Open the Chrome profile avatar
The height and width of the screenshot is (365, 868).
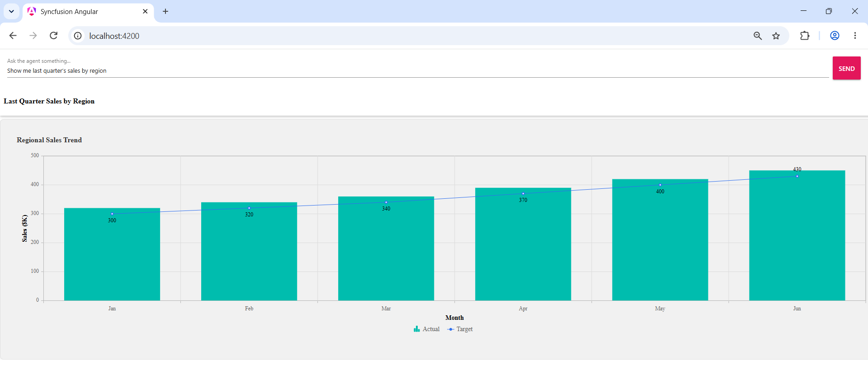click(835, 36)
